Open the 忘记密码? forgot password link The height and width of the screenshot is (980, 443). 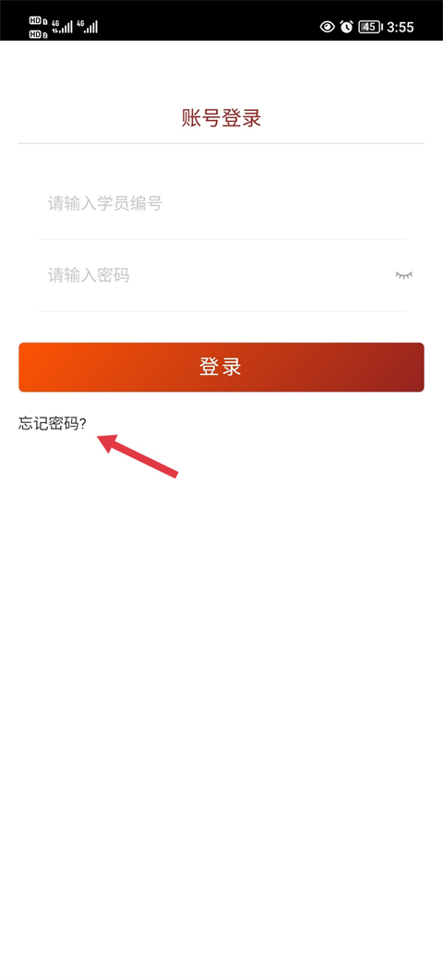(53, 424)
